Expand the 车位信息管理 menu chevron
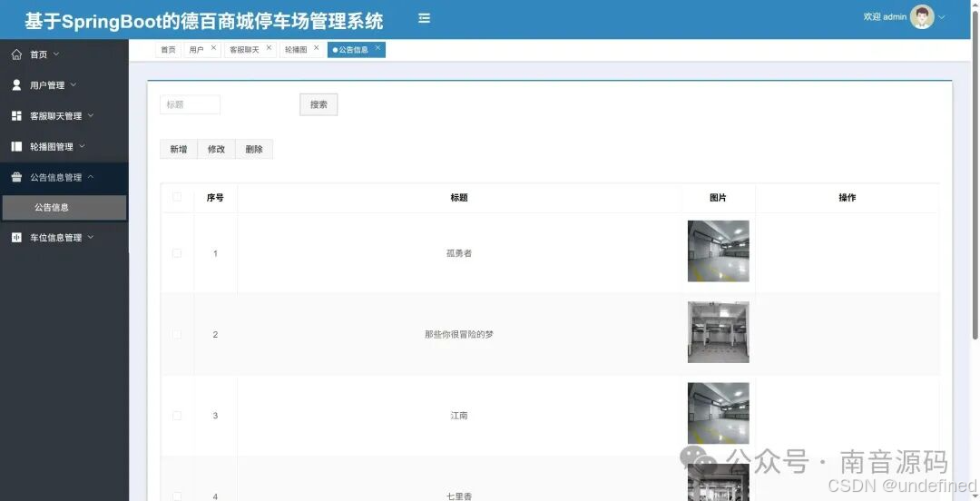Screen dimensions: 980x501 pyautogui.click(x=91, y=237)
